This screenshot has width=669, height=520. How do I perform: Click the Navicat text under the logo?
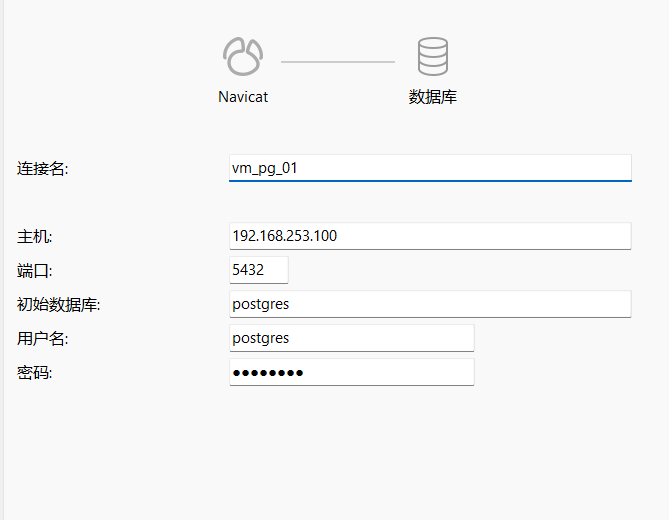(x=243, y=97)
